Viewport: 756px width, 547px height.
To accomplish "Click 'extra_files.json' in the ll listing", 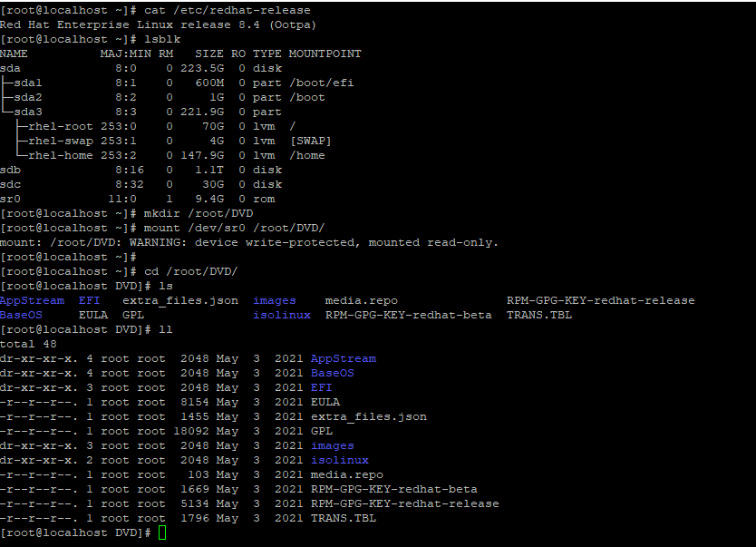I will coord(368,416).
